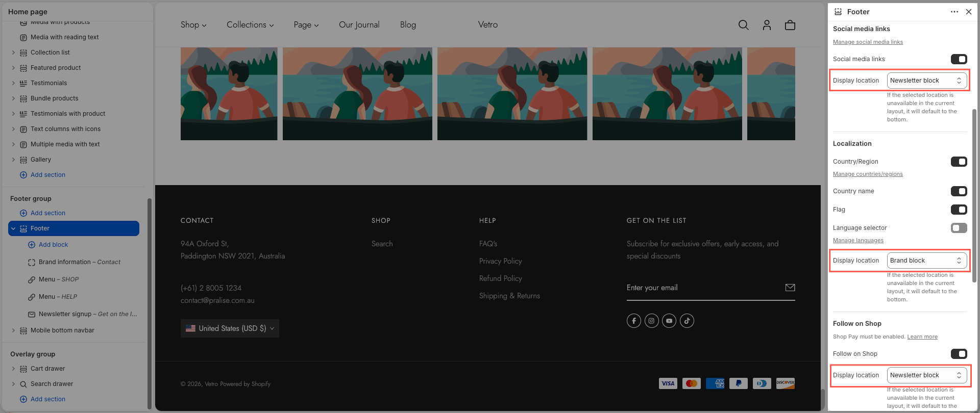Screen dimensions: 980x413
Task: Submit email with the envelope icon
Action: point(790,288)
